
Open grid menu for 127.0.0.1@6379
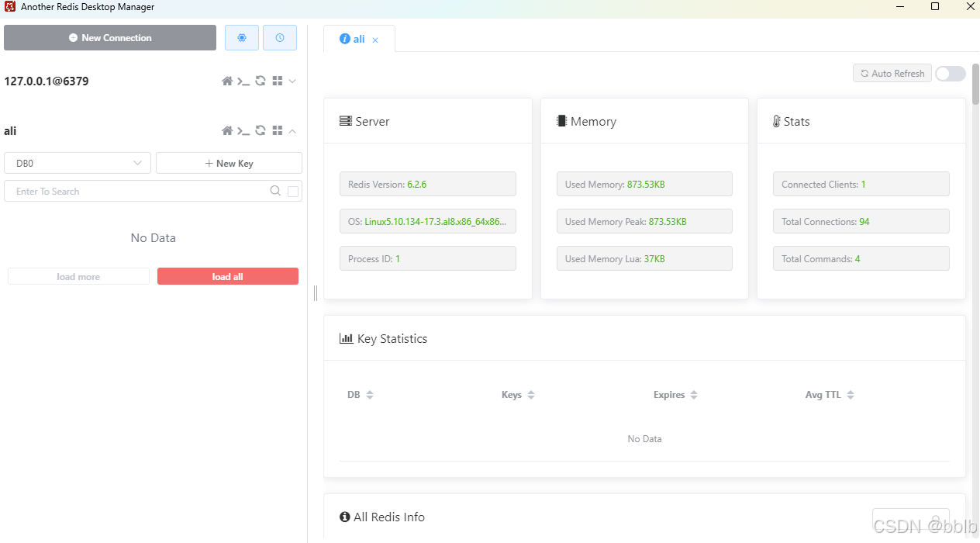(277, 81)
